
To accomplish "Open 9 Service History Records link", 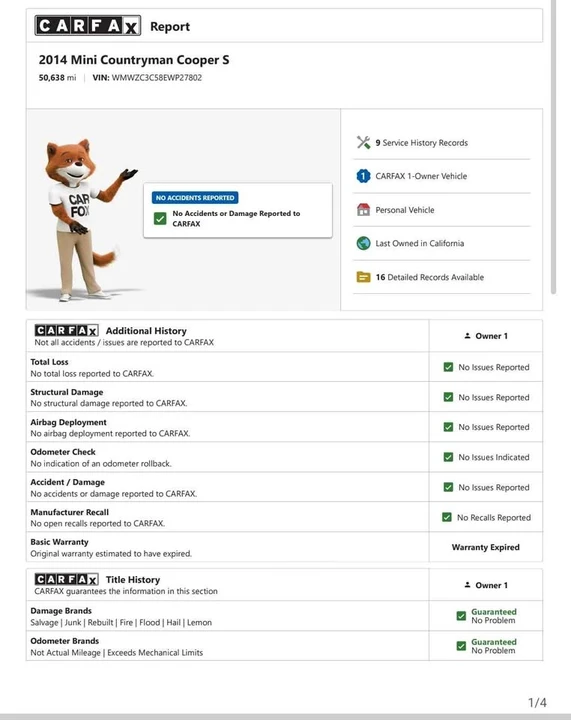I will click(421, 143).
